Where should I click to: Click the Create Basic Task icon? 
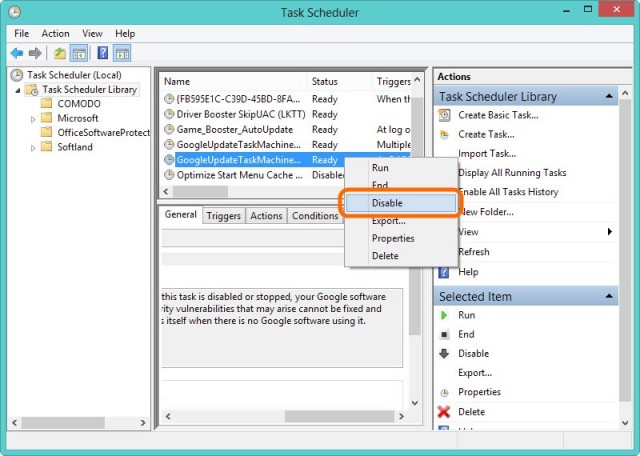(x=444, y=115)
